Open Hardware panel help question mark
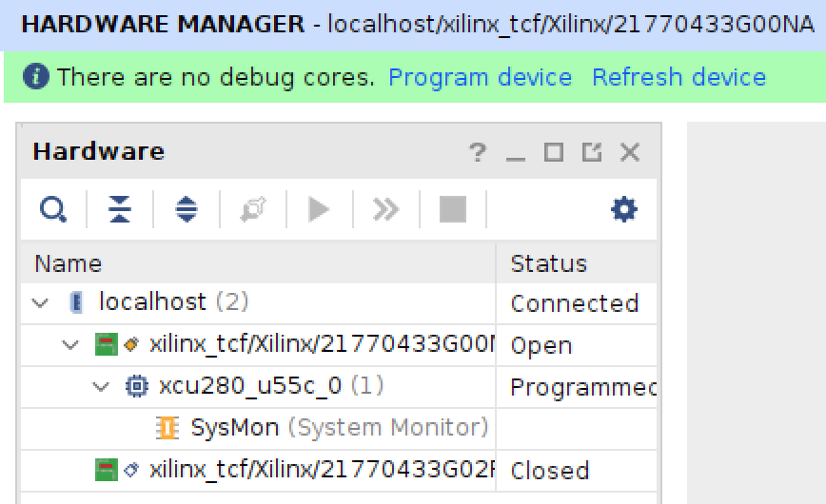The height and width of the screenshot is (504, 826). coord(478,152)
